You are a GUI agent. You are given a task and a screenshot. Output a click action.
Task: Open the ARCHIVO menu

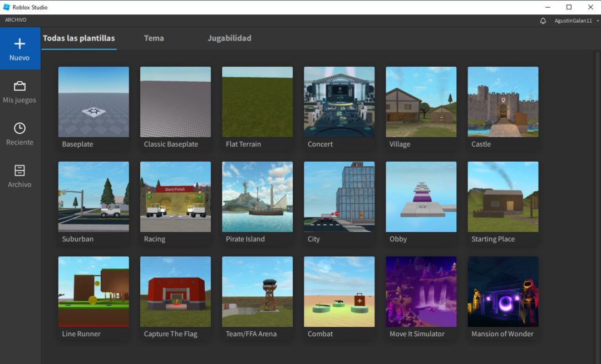[16, 19]
